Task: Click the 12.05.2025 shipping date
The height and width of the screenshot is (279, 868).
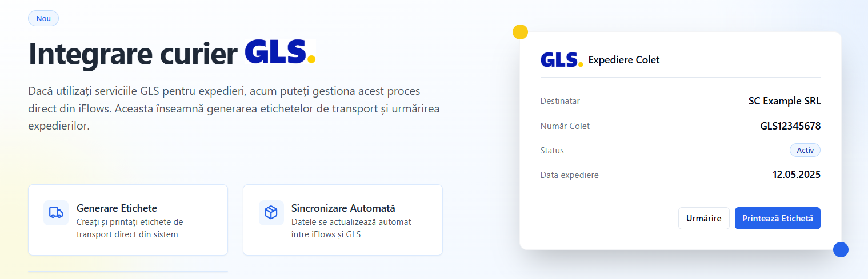Action: tap(797, 175)
